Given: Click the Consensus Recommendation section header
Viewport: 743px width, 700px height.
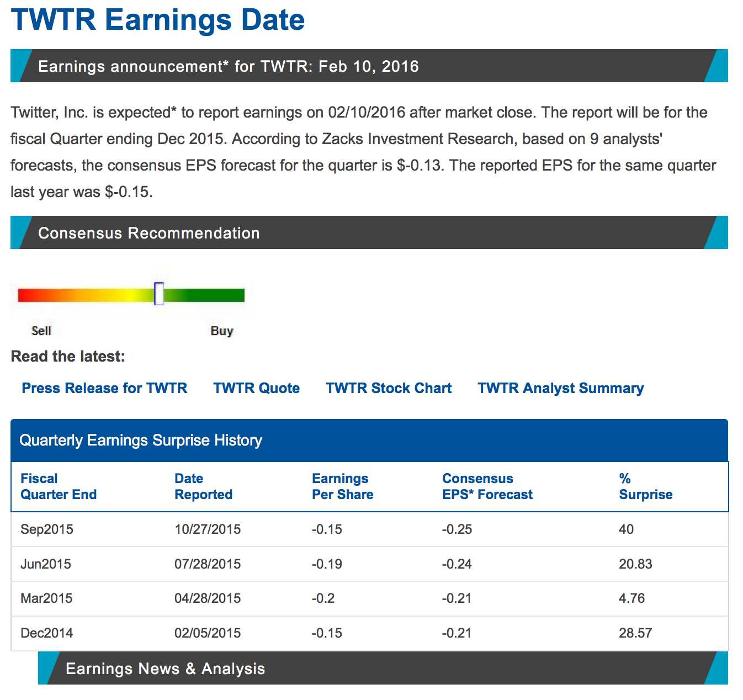Looking at the screenshot, I should pos(369,233).
